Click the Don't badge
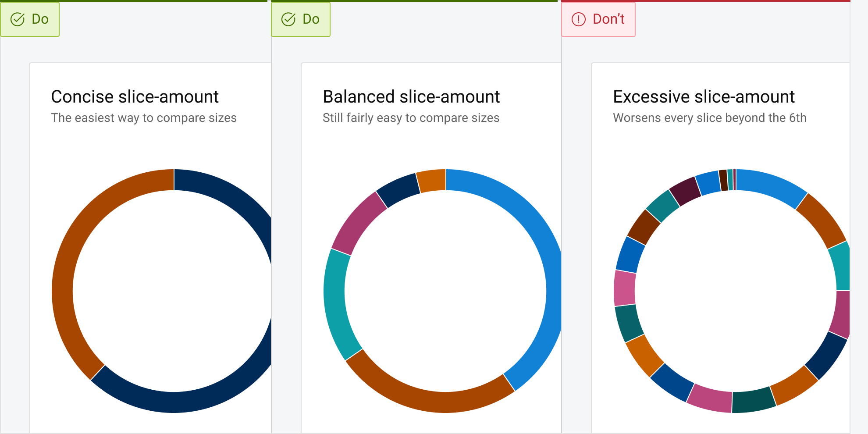868x434 pixels. click(598, 19)
